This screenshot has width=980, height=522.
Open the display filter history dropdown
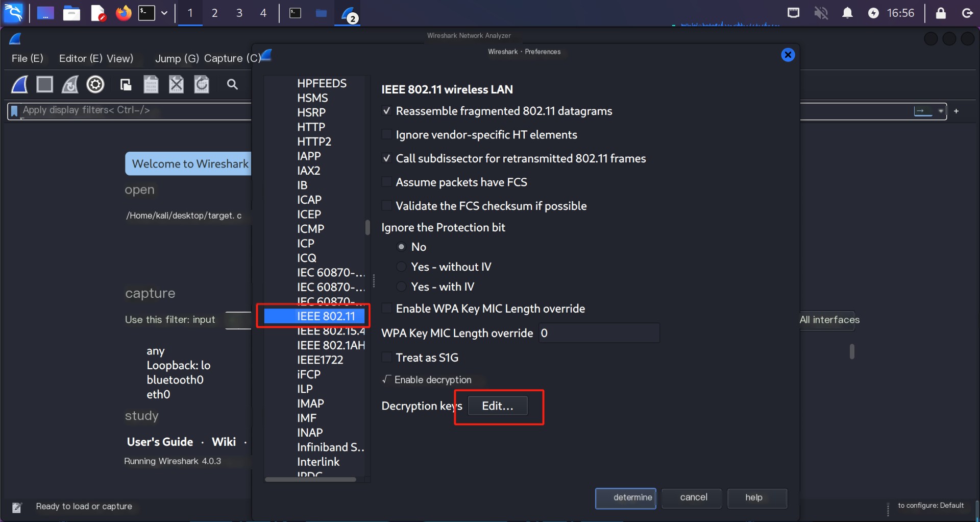[941, 111]
